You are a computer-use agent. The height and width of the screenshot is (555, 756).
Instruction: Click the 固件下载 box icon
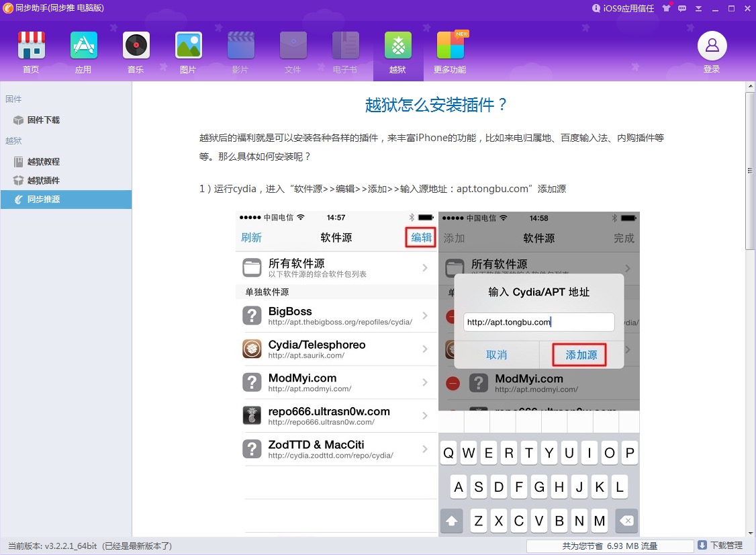[x=18, y=120]
